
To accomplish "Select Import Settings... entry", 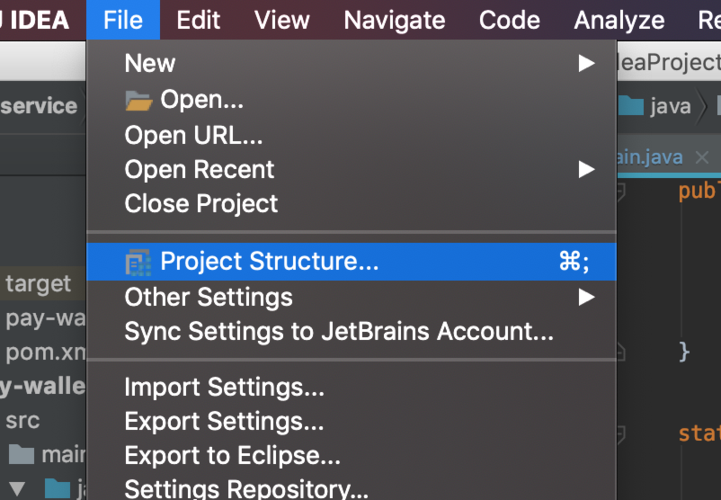I will [224, 387].
